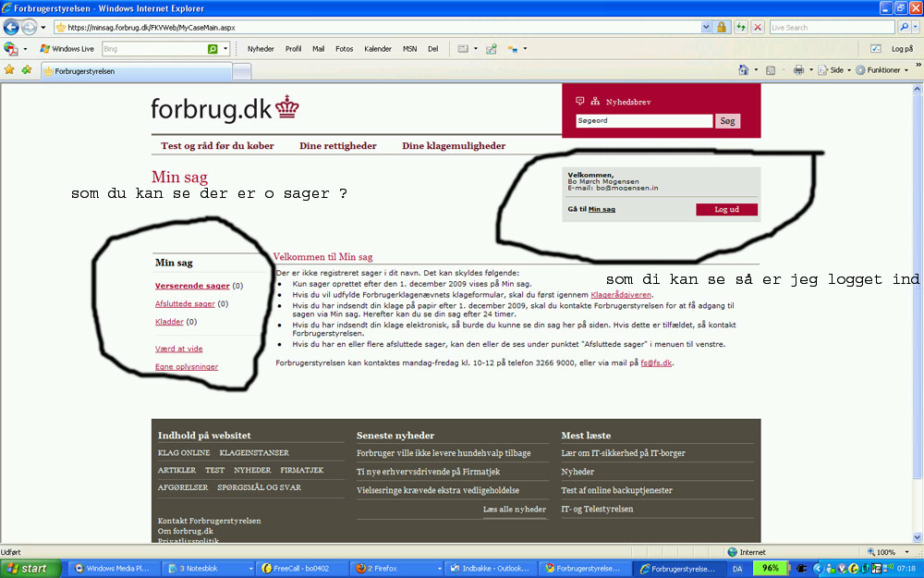The width and height of the screenshot is (924, 578).
Task: Open a new blank browser tab
Action: [241, 71]
